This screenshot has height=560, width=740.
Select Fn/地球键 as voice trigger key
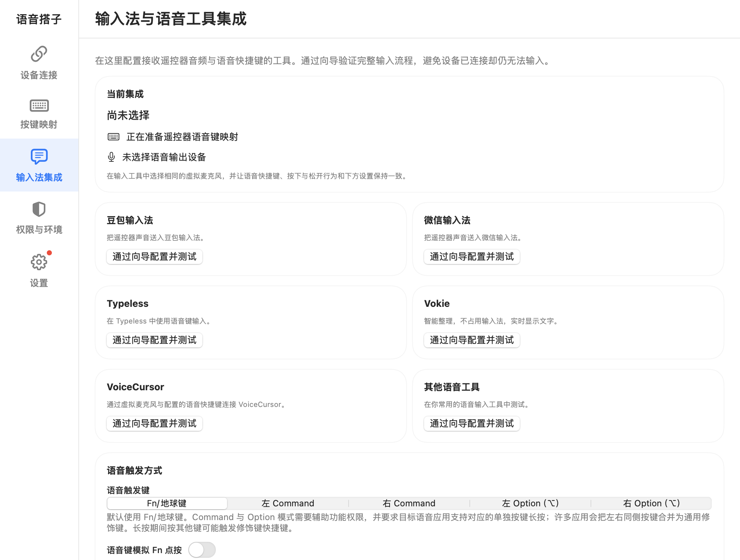[x=167, y=503]
